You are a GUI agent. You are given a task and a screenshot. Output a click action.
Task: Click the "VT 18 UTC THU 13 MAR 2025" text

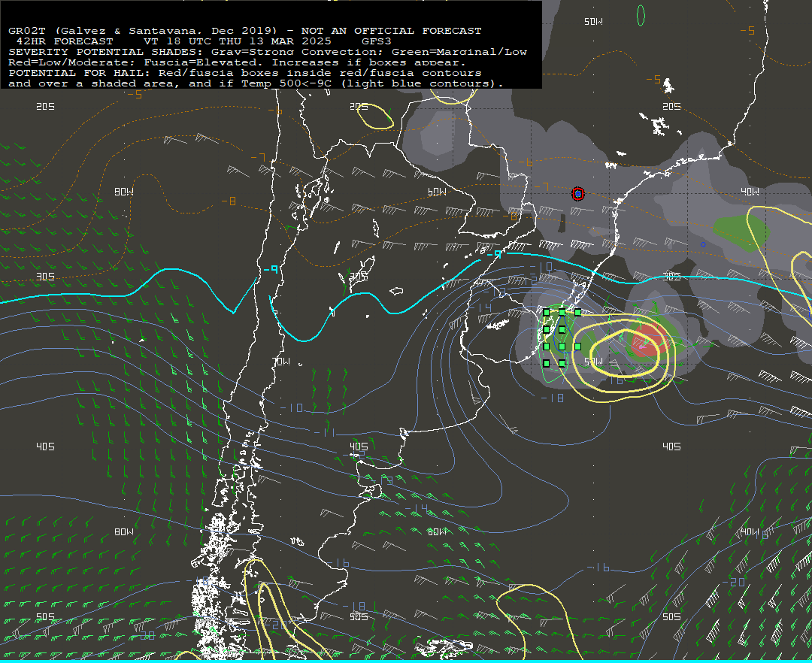[x=237, y=41]
